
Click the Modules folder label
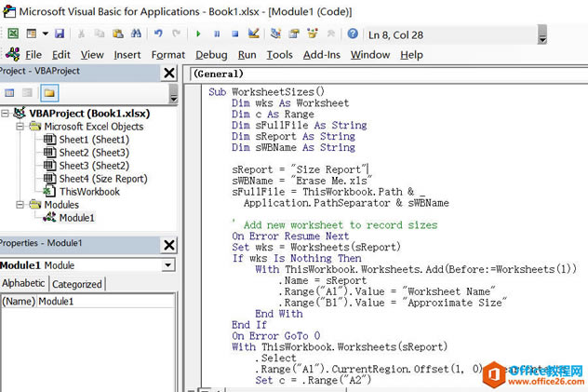point(61,205)
